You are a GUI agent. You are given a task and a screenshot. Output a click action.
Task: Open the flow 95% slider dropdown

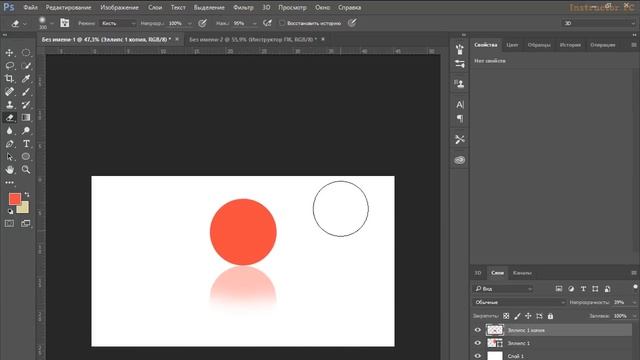[x=255, y=23]
